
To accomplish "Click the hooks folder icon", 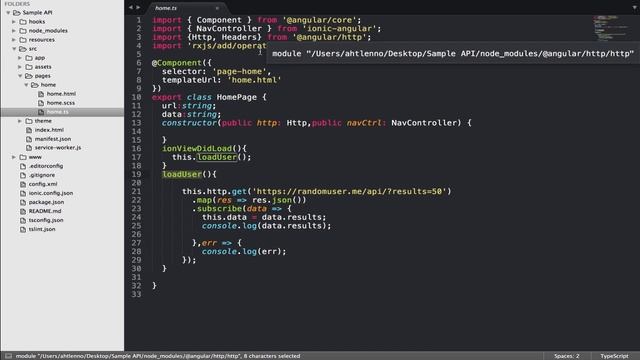I will tap(23, 22).
